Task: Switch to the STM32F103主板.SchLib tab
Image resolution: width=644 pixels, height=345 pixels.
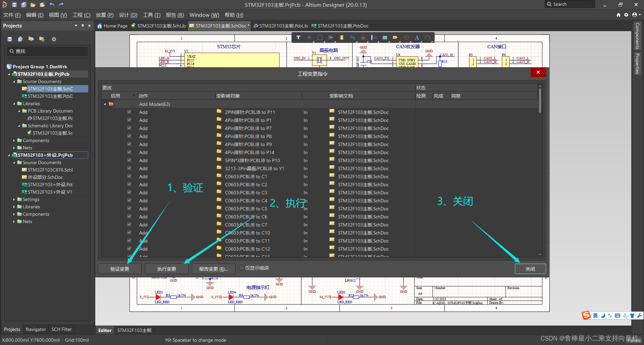Action: (x=158, y=26)
